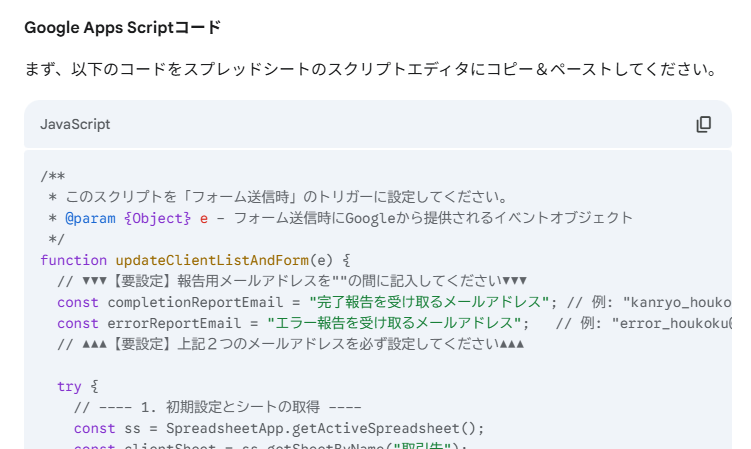Click the function keyword

tap(73, 260)
